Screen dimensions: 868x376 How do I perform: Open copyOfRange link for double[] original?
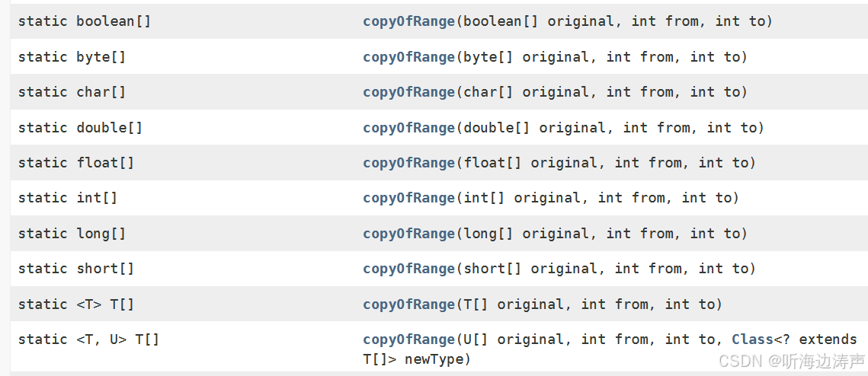coord(409,128)
